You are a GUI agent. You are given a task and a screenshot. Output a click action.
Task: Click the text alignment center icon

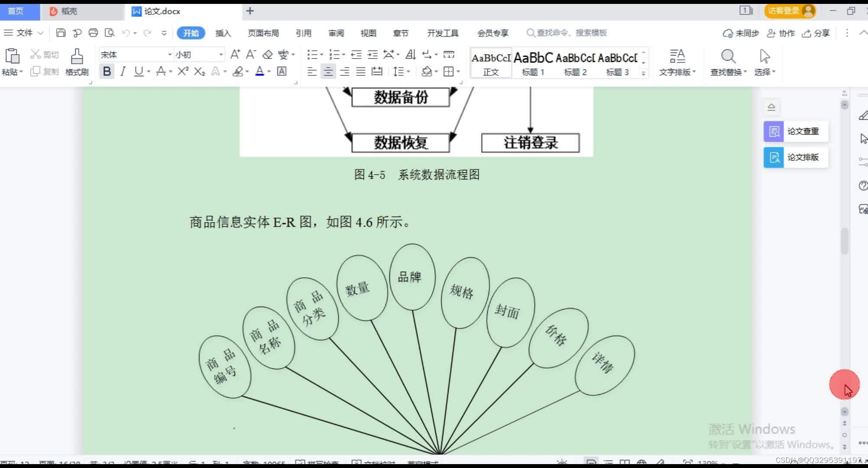328,71
